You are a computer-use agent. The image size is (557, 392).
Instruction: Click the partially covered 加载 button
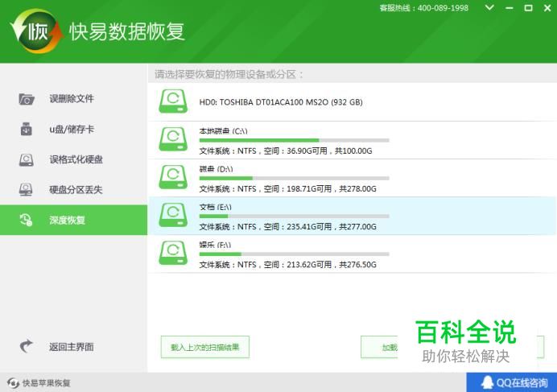click(379, 347)
